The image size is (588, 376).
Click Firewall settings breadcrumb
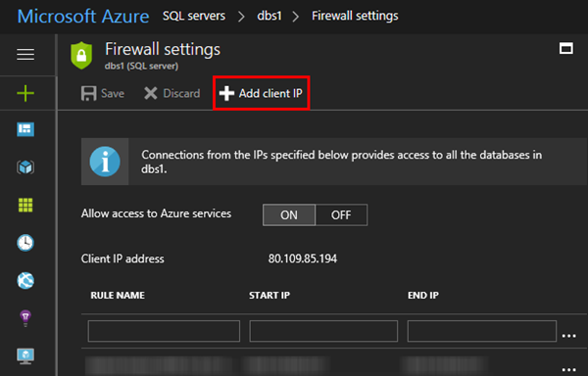(355, 16)
